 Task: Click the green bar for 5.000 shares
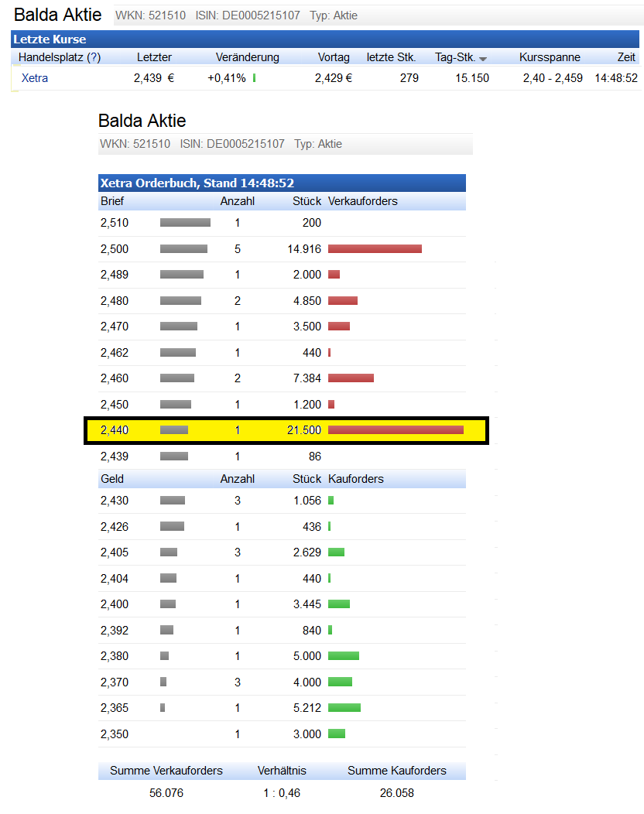point(344,656)
